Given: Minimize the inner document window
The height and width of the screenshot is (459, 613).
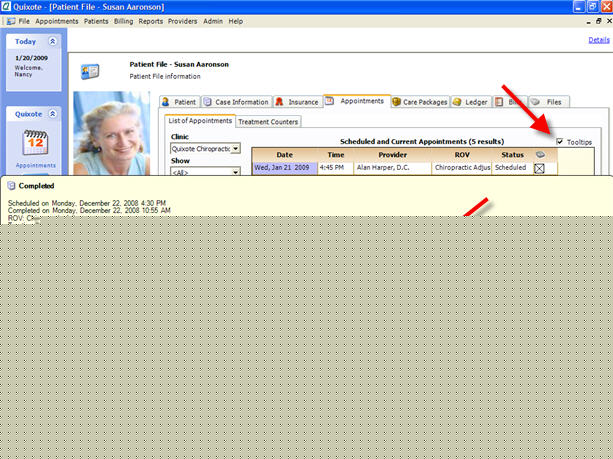Looking at the screenshot, I should pyautogui.click(x=589, y=22).
